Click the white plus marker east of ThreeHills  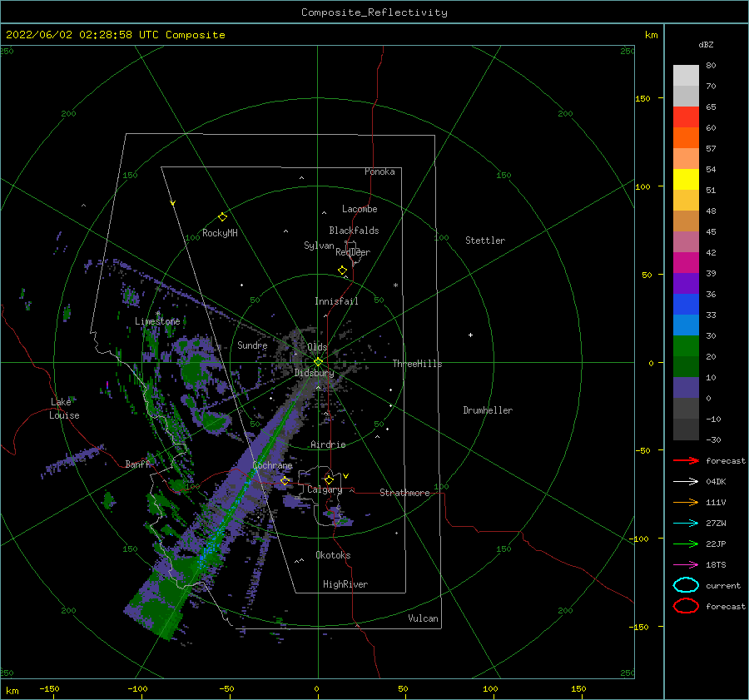point(470,335)
